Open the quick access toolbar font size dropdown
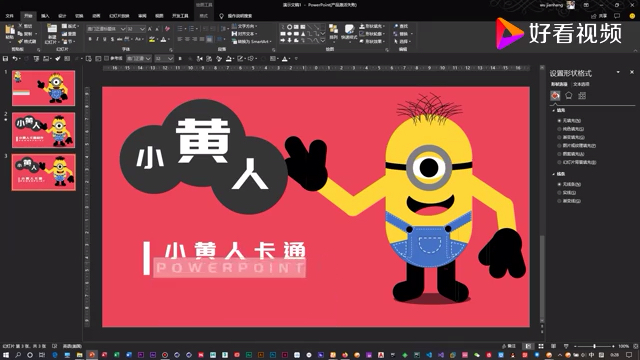 171,59
